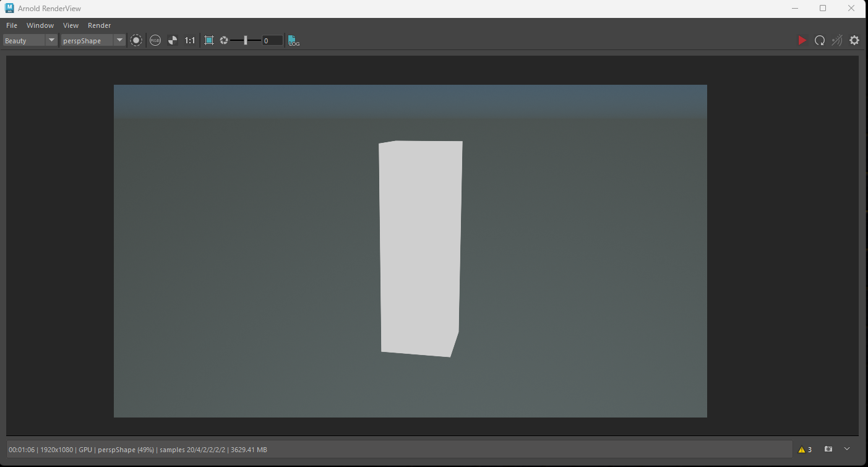Toggle the RGB channel display mode
This screenshot has width=868, height=467.
(155, 40)
